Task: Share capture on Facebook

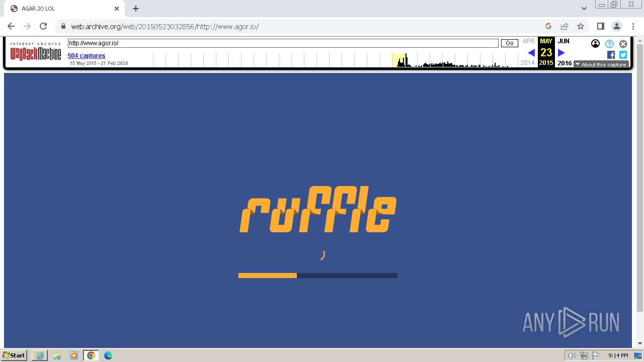Action: (611, 55)
